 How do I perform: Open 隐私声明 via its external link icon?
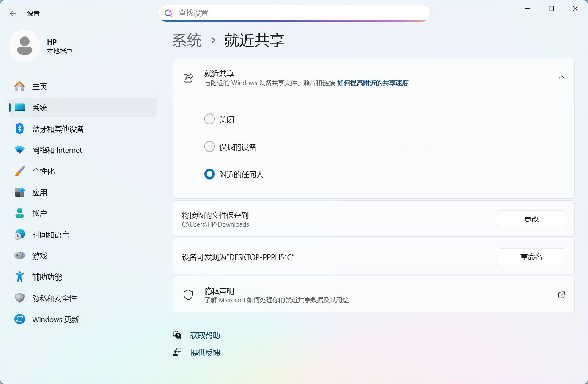point(561,294)
